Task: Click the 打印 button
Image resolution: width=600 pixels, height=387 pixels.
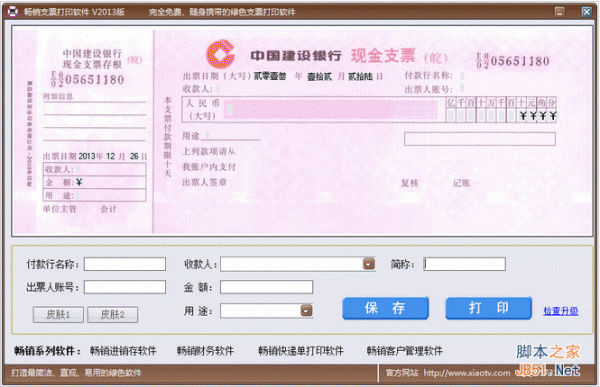Action: tap(489, 308)
